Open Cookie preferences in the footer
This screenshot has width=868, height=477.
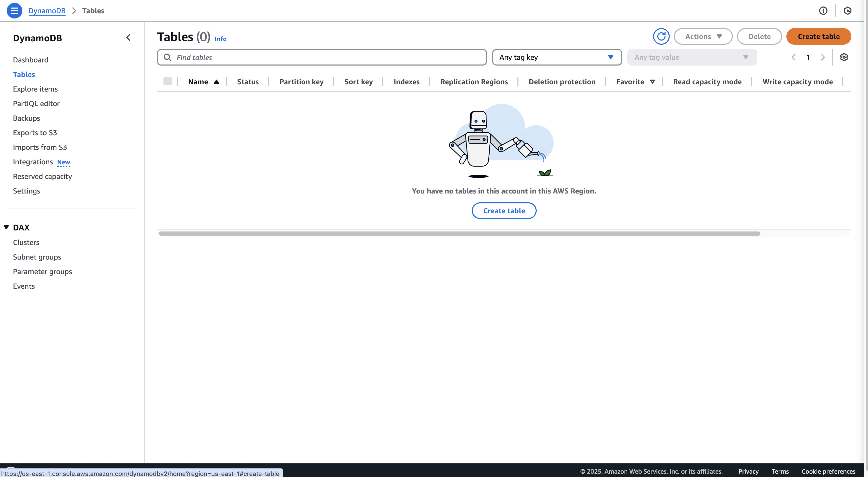click(x=828, y=471)
